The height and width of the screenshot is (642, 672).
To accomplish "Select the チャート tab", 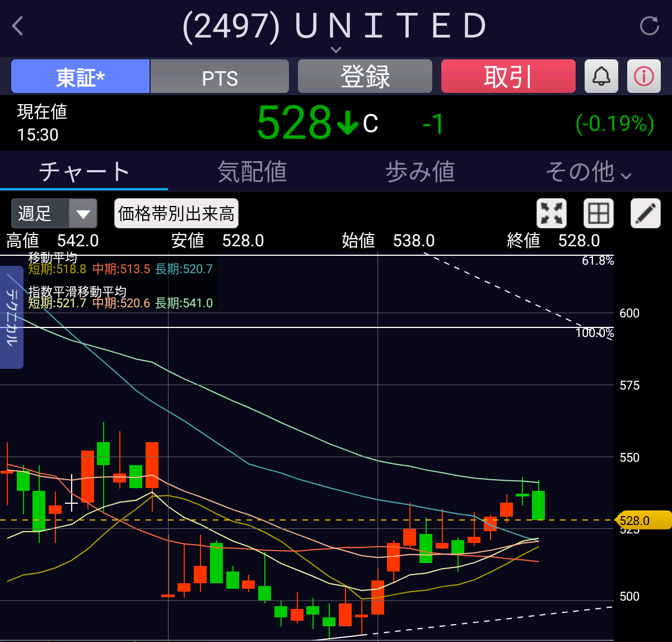I will pos(84,172).
